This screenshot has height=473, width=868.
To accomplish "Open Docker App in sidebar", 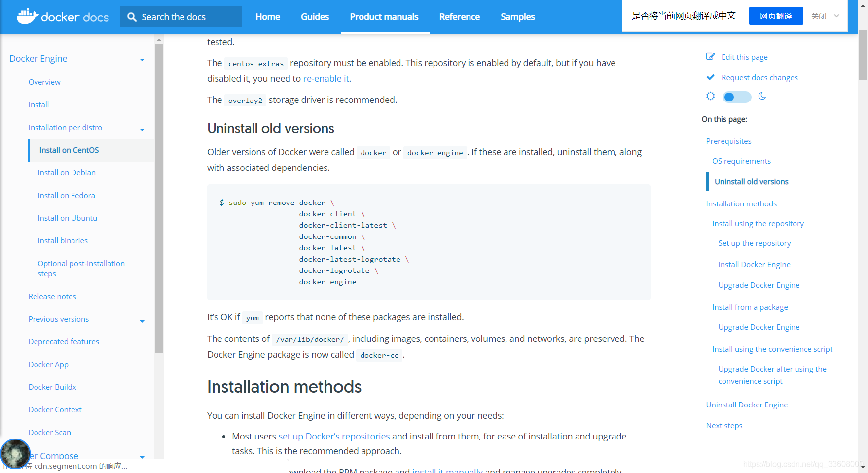I will (x=48, y=364).
